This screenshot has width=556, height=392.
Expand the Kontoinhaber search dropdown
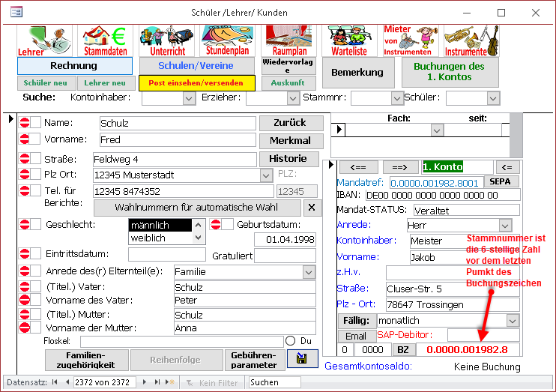pos(188,97)
